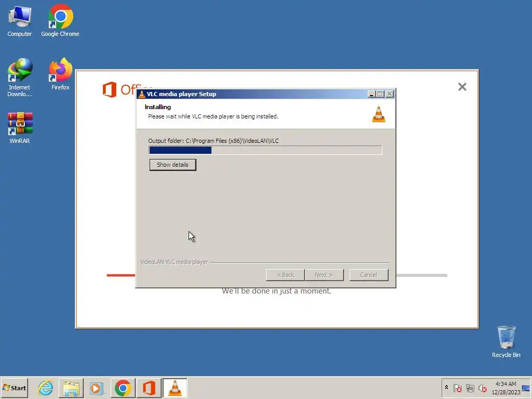Screen dimensions: 532x399
Task: Open the clock showing 4:34 AM
Action: (x=506, y=388)
